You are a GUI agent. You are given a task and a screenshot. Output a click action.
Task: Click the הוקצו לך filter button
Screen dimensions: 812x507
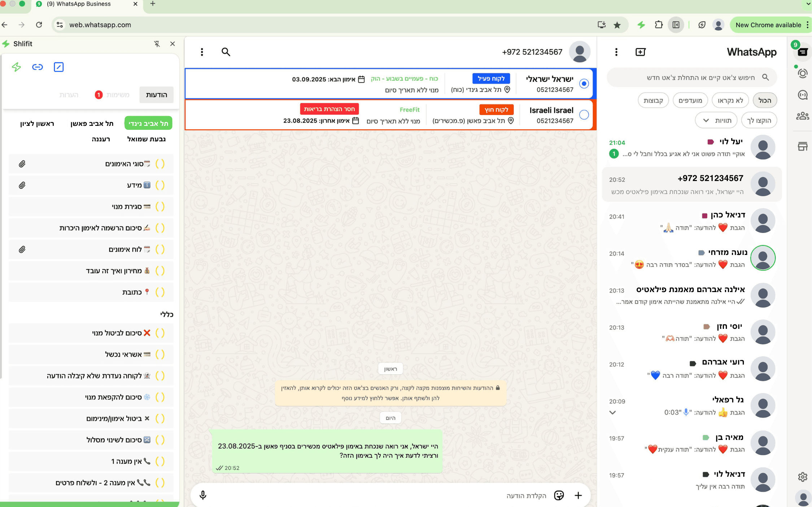(759, 120)
